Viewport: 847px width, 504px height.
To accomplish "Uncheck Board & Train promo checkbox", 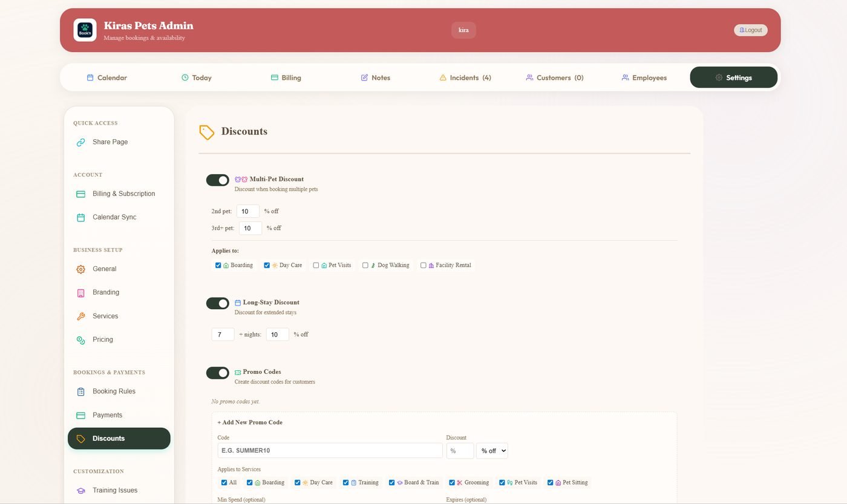I will [x=392, y=482].
